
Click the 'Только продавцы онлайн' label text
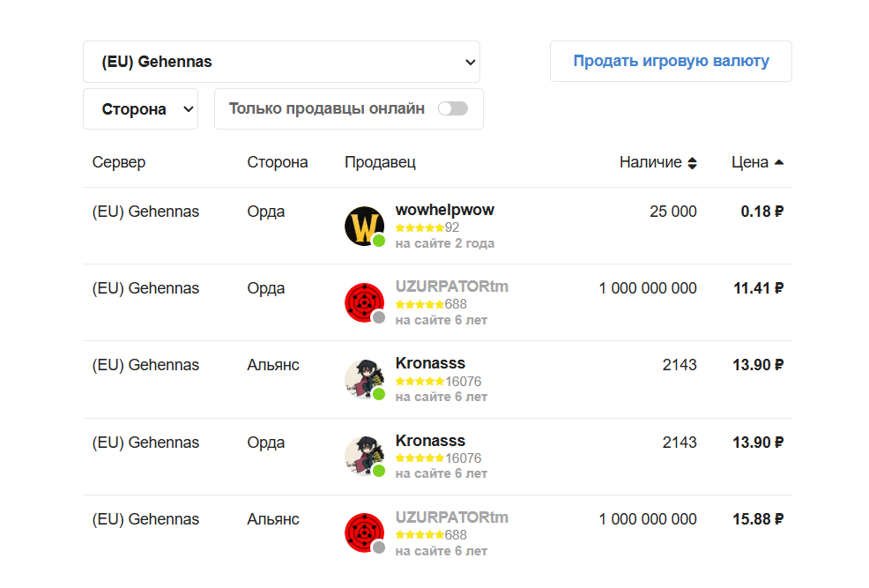click(327, 108)
